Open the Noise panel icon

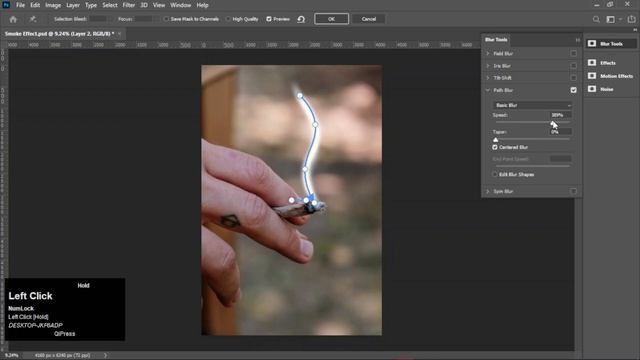click(x=592, y=89)
